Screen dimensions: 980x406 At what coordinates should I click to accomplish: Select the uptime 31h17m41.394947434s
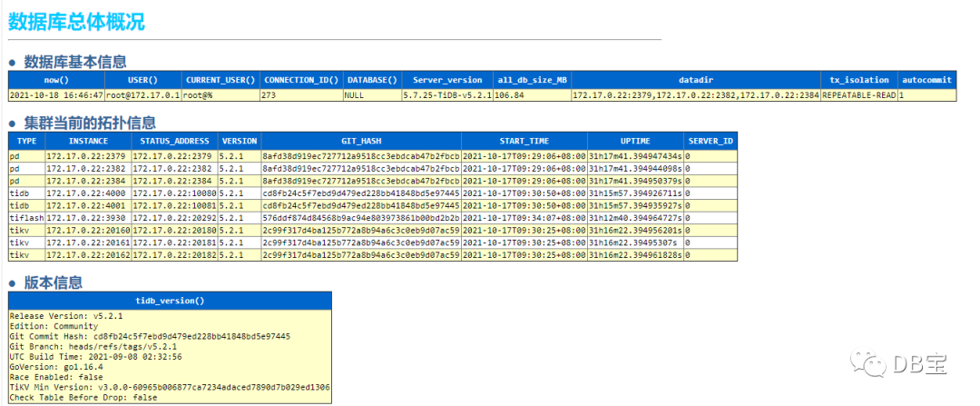pyautogui.click(x=635, y=155)
